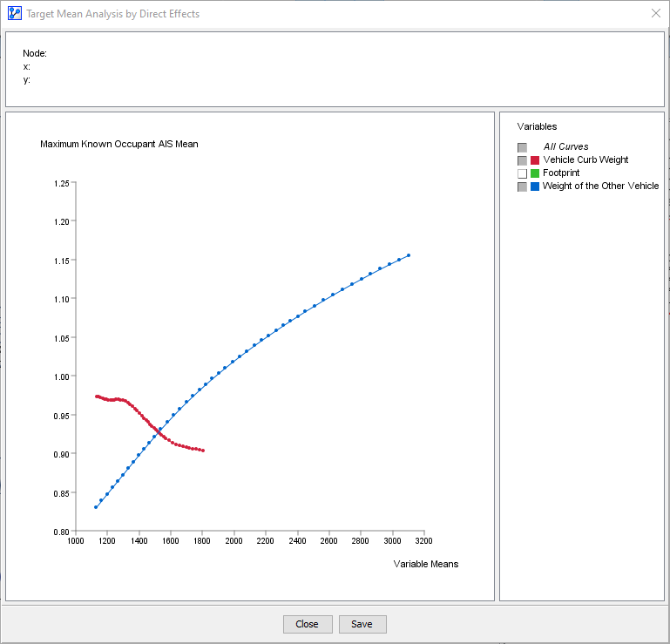Click the 0.80 y-axis tick label

click(62, 532)
